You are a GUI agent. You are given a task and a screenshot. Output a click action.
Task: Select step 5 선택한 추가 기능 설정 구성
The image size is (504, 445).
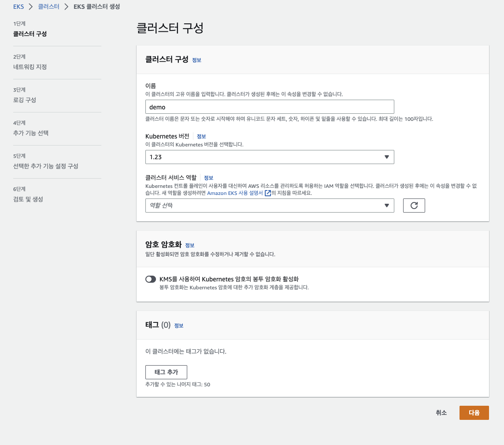pos(46,166)
